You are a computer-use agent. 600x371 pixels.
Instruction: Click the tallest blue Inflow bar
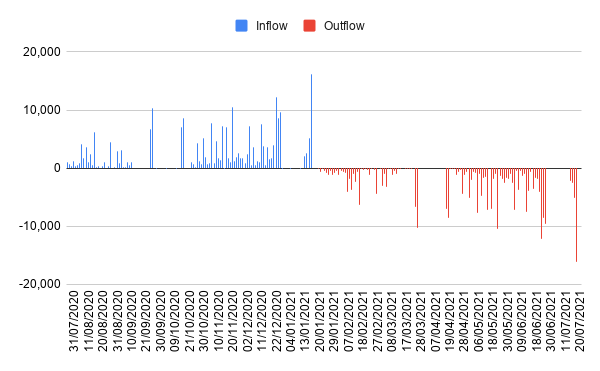tap(311, 121)
